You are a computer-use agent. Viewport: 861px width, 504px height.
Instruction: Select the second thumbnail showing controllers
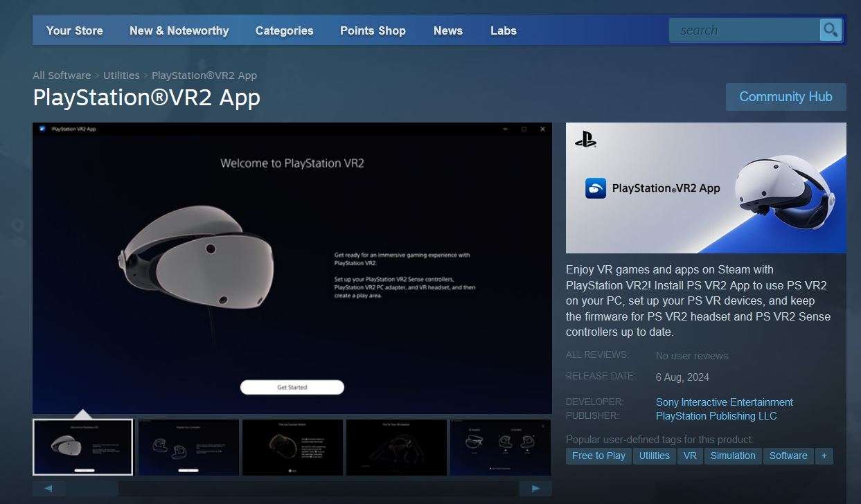(188, 447)
